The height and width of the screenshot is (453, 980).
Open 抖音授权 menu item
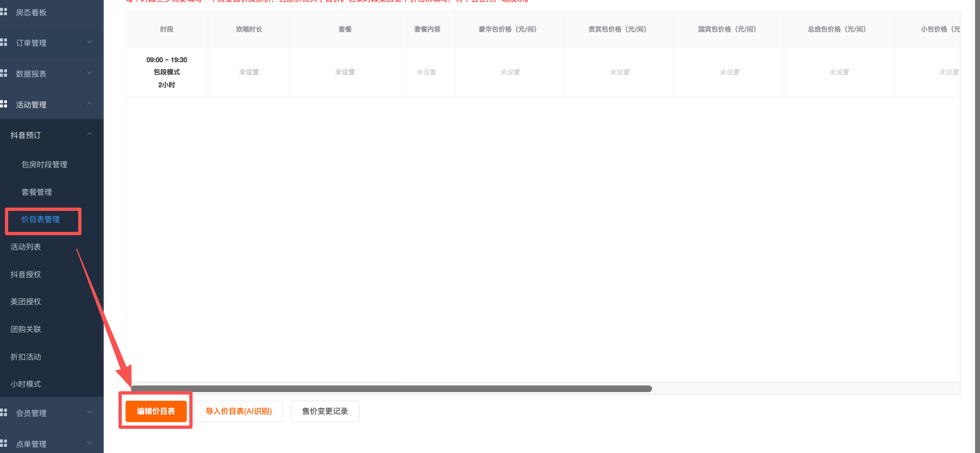pyautogui.click(x=26, y=275)
